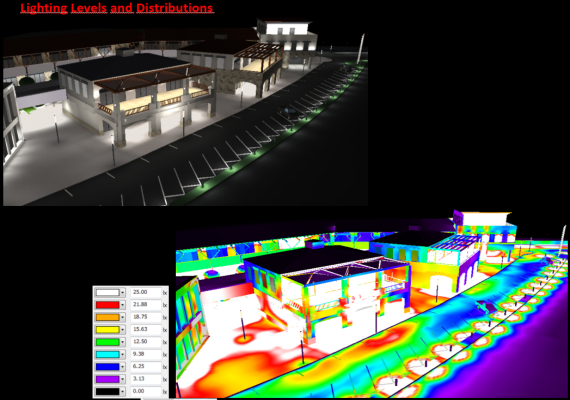Select the cyan 9.38 lx color swatch
This screenshot has height=400, width=570.
pyautogui.click(x=107, y=354)
